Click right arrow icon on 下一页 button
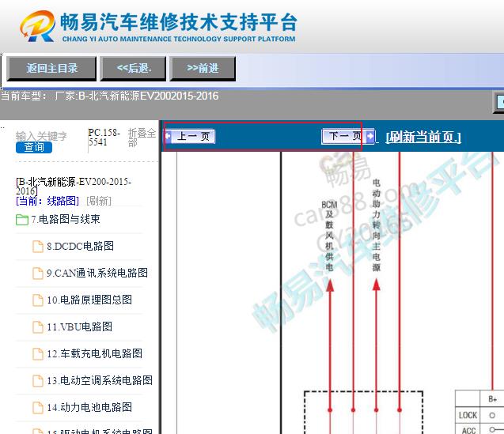 click(x=370, y=136)
